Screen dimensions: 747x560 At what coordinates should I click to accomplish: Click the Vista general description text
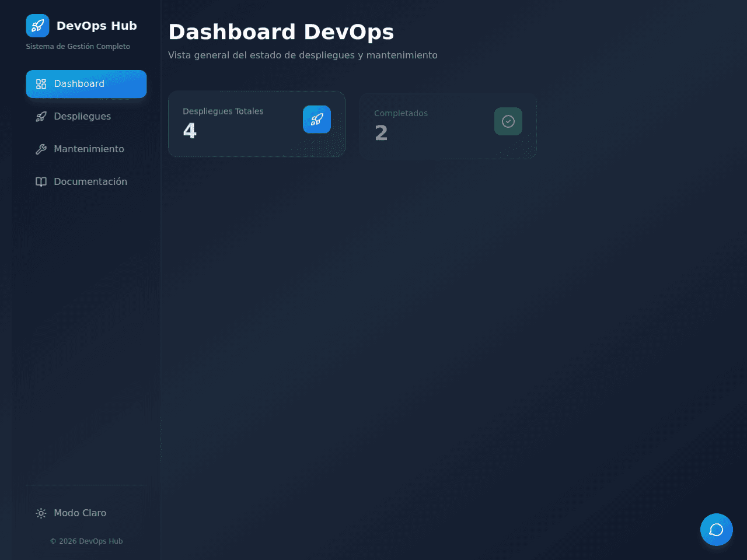click(303, 55)
